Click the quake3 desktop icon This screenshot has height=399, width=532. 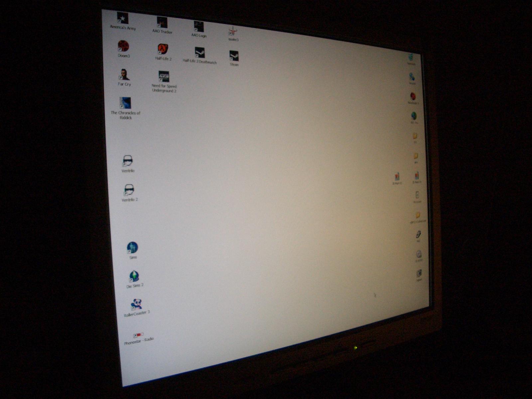point(233,32)
